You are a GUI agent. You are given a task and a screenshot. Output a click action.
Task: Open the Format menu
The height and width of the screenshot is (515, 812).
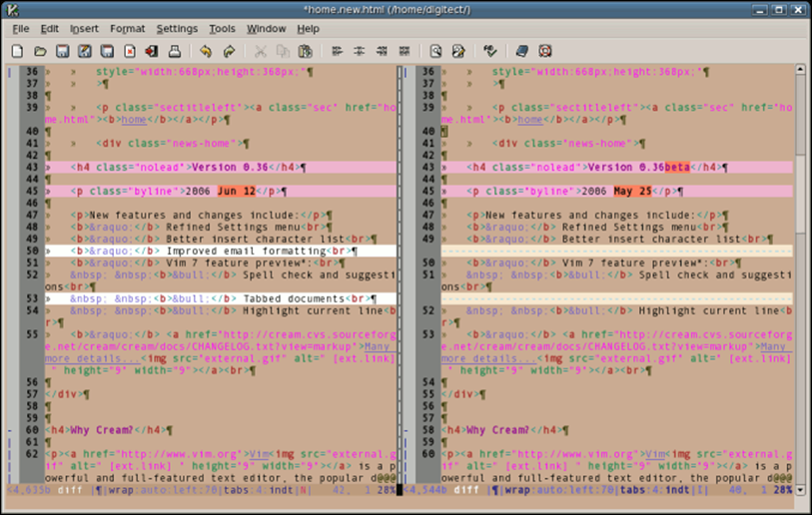[x=127, y=29]
